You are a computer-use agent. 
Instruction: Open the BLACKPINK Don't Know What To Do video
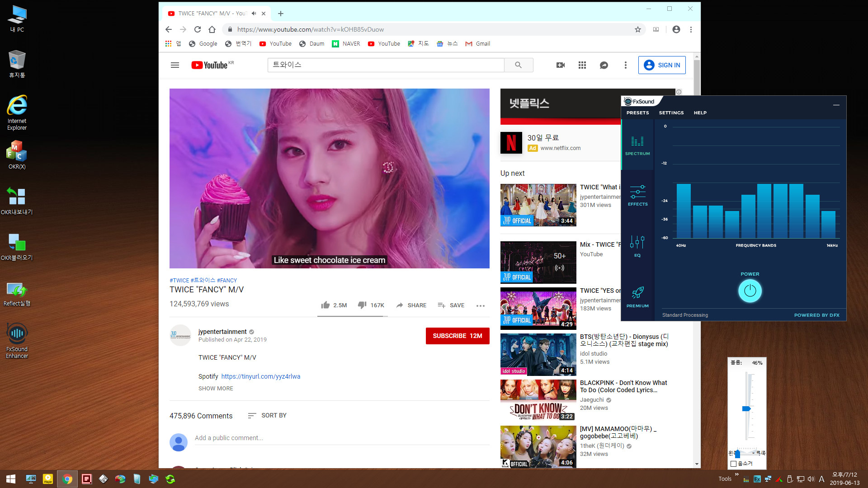[x=538, y=400]
